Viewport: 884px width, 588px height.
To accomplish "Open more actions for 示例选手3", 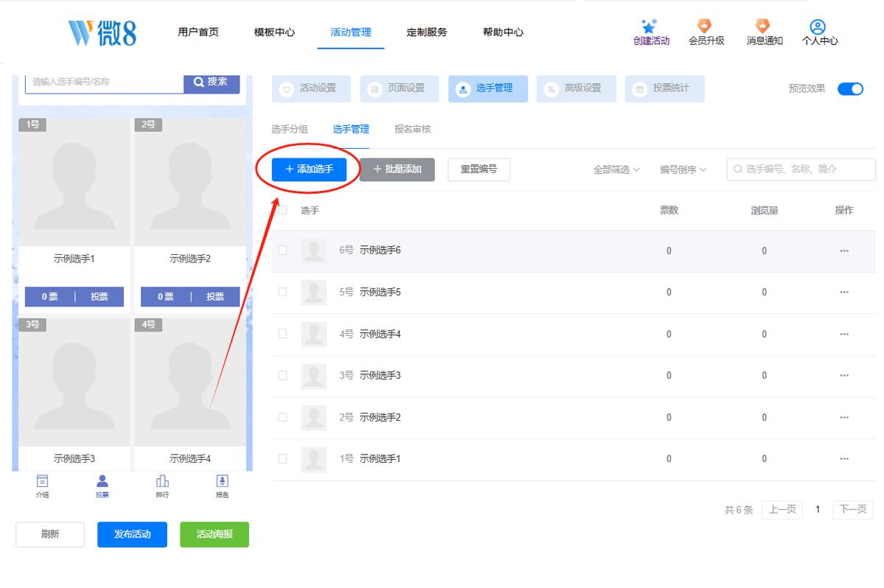I will coord(844,376).
